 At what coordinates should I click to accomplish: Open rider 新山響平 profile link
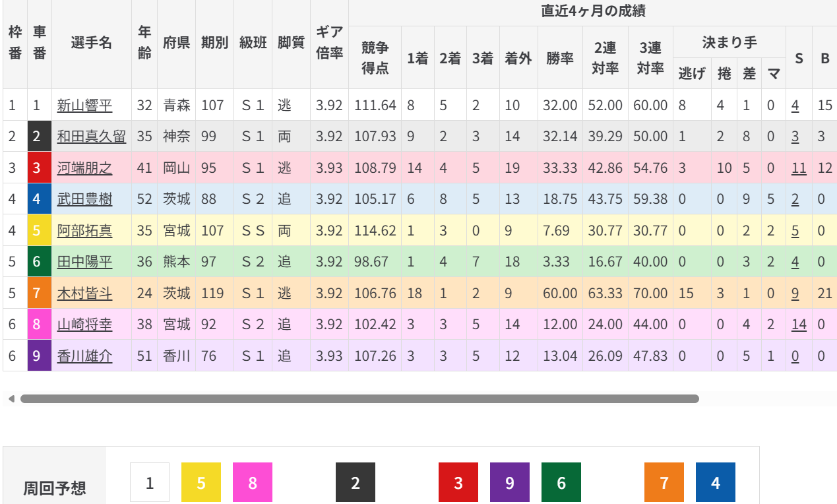pyautogui.click(x=84, y=105)
